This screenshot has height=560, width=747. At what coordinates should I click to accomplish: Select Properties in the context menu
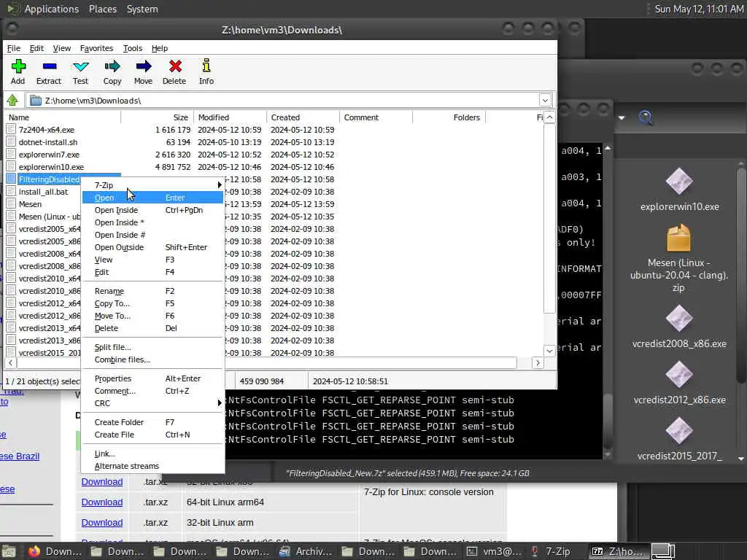coord(152,378)
